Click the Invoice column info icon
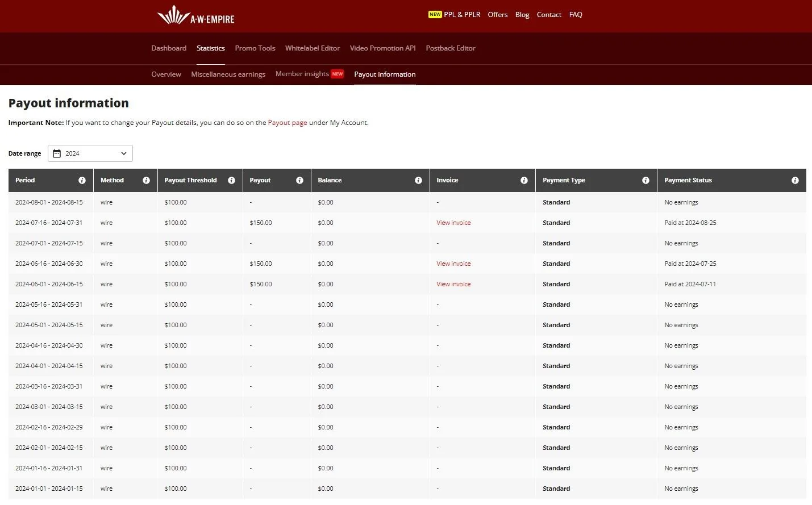The width and height of the screenshot is (812, 505). pos(524,181)
